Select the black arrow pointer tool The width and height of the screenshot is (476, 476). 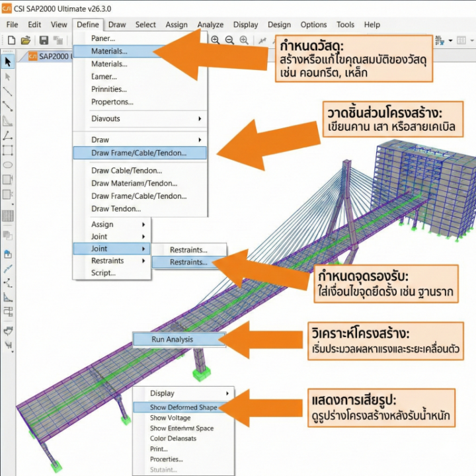pyautogui.click(x=7, y=62)
